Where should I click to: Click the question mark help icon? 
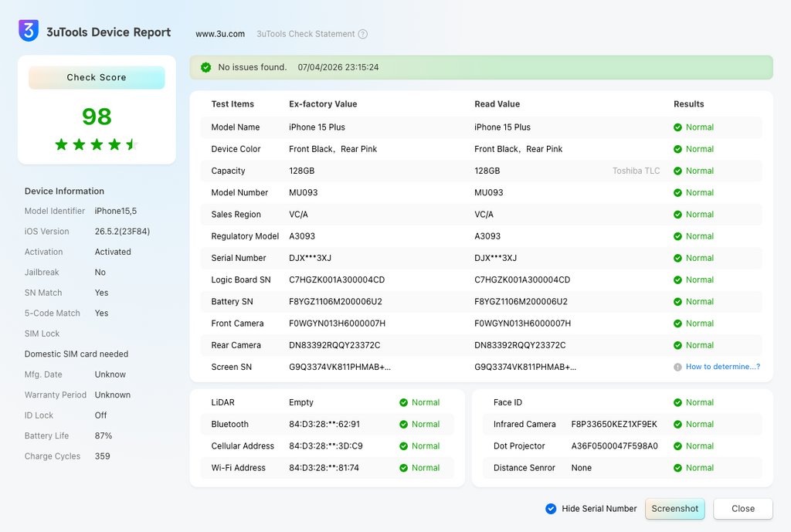pos(363,34)
